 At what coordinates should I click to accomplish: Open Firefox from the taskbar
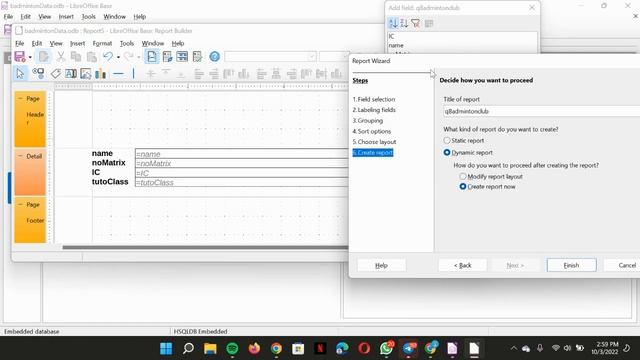click(x=254, y=349)
